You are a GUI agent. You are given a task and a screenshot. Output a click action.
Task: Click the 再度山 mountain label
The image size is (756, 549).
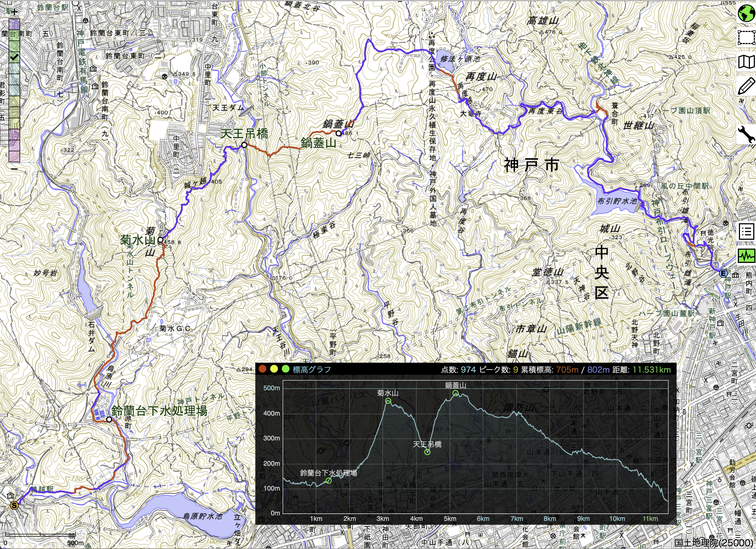[x=481, y=77]
